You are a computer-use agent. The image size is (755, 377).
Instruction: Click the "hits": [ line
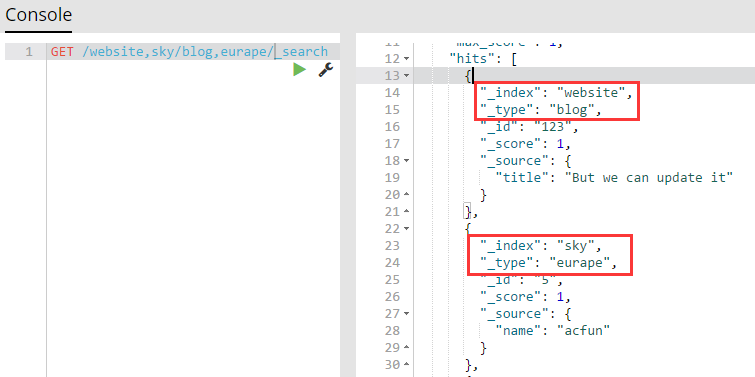483,59
